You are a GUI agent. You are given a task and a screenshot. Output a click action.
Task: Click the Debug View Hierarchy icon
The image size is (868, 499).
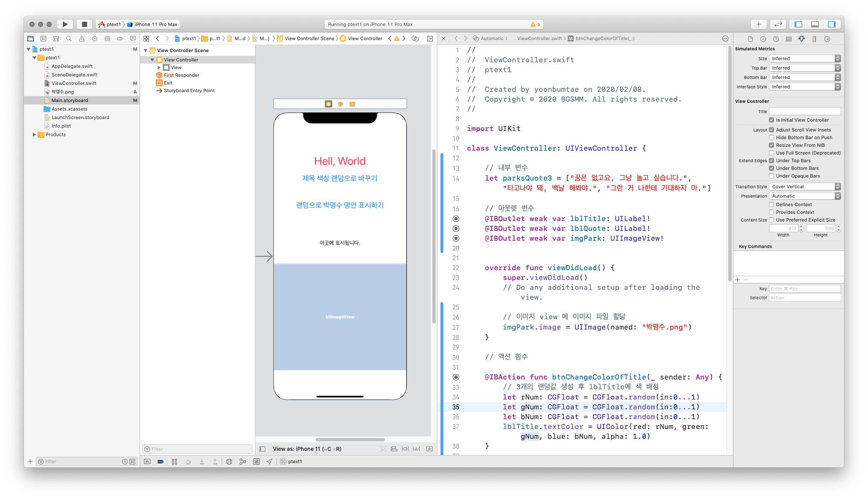coord(229,461)
